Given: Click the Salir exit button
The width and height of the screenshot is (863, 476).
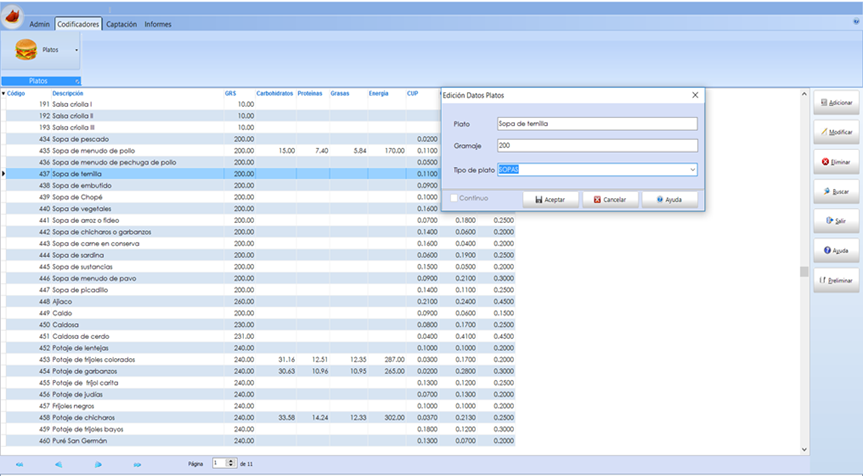Looking at the screenshot, I should (x=834, y=220).
